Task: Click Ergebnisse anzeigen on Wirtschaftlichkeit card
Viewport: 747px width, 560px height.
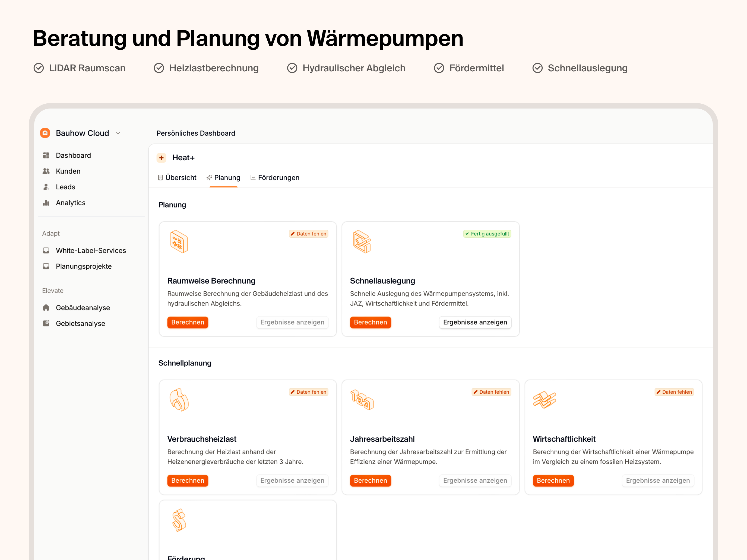Action: point(658,481)
